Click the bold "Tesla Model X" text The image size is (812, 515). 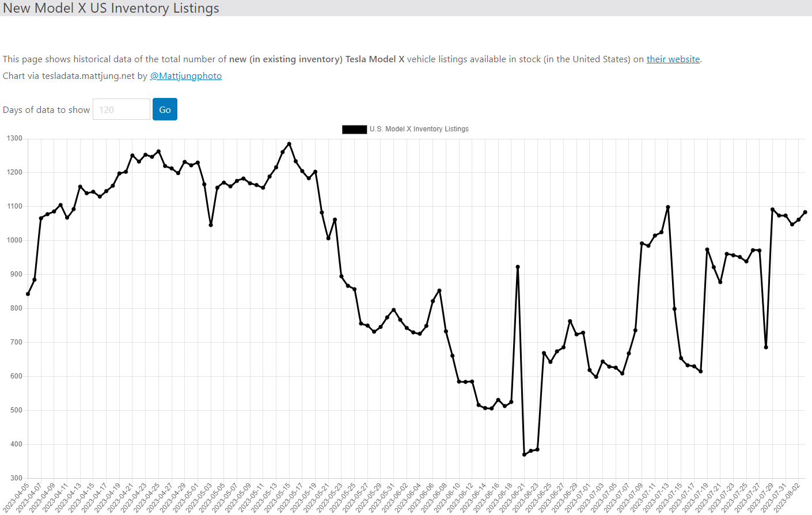pyautogui.click(x=375, y=59)
